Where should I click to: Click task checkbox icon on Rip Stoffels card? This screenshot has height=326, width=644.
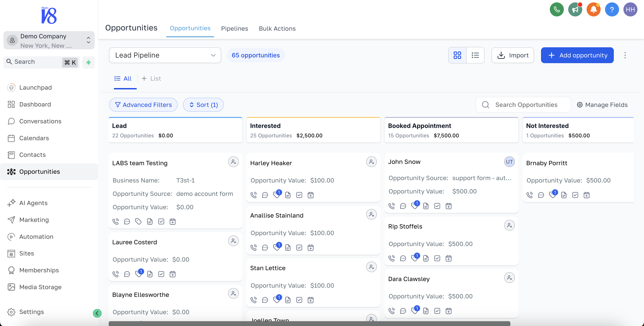(x=437, y=258)
